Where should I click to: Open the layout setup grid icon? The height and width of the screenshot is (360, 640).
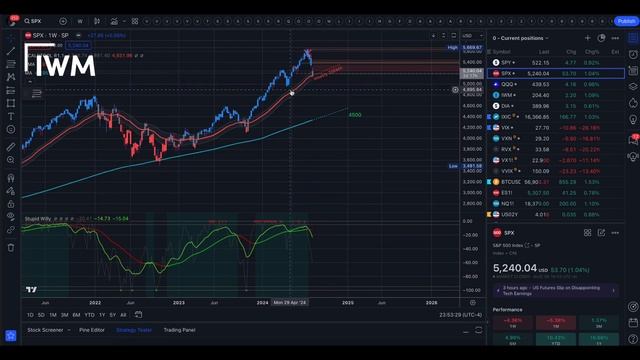pos(135,21)
